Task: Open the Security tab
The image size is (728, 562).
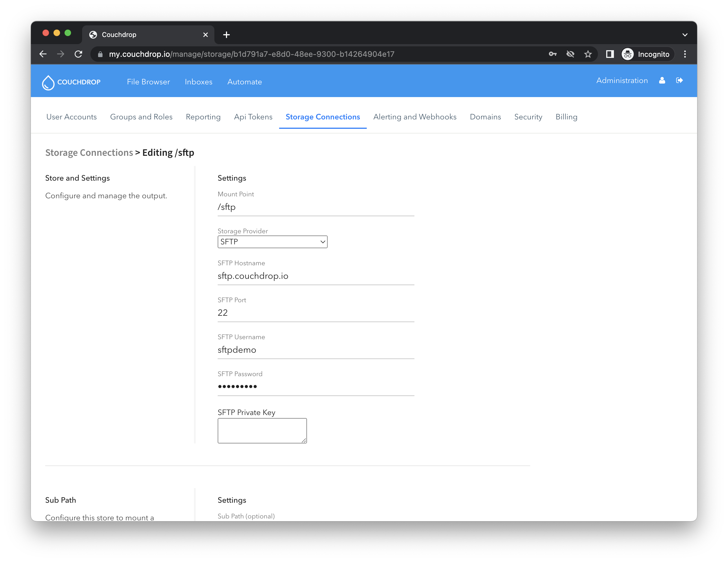Action: pos(528,117)
